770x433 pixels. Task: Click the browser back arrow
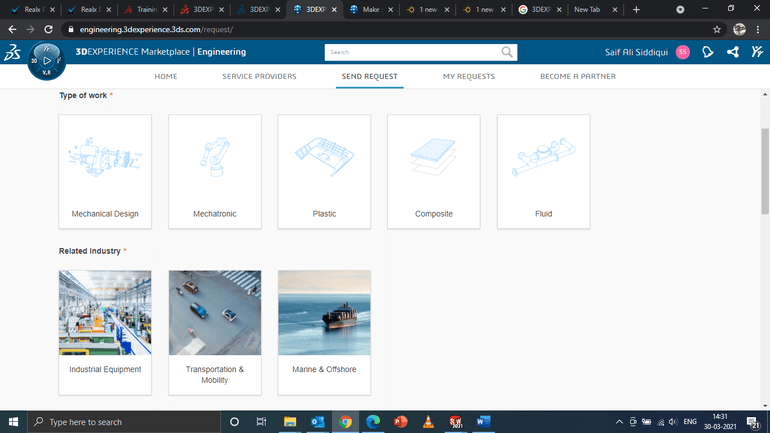tap(12, 29)
